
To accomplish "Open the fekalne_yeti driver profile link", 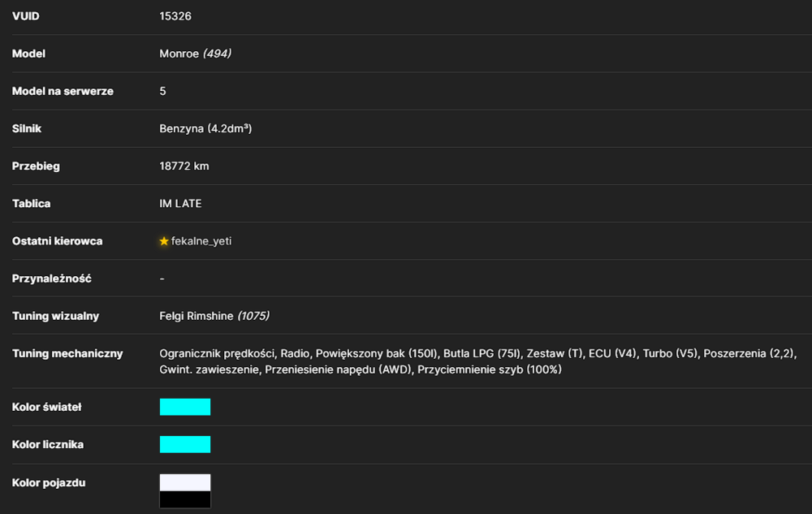I will click(201, 241).
